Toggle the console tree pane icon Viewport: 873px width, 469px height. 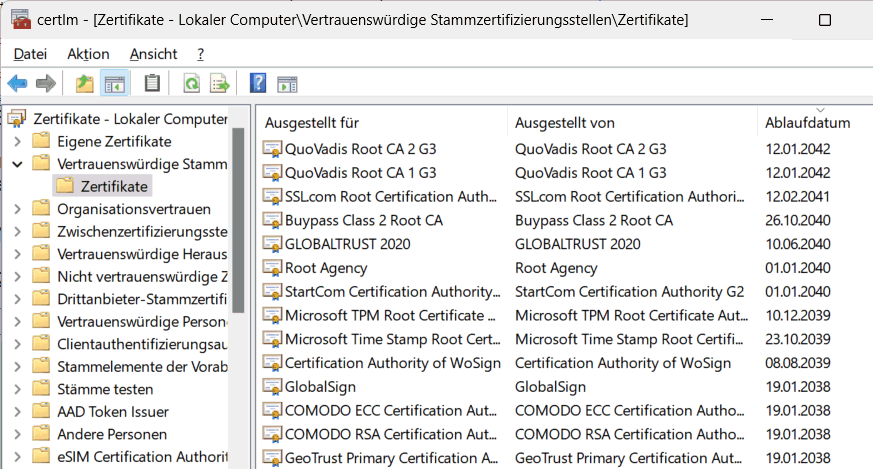click(x=115, y=84)
